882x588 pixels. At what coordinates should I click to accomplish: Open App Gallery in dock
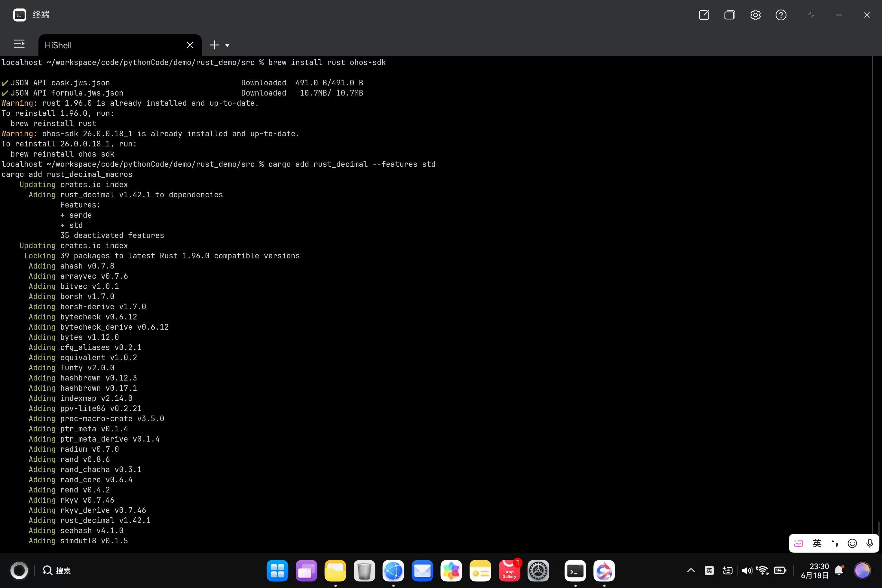509,571
